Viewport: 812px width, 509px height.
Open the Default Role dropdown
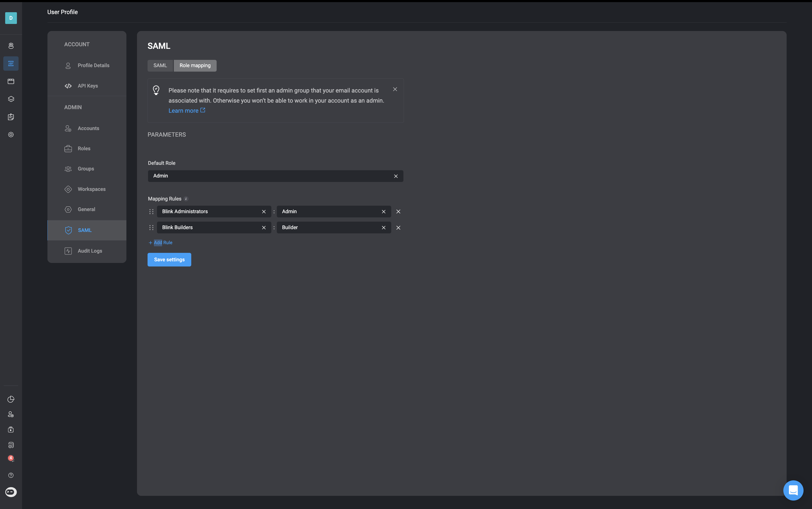coord(269,176)
